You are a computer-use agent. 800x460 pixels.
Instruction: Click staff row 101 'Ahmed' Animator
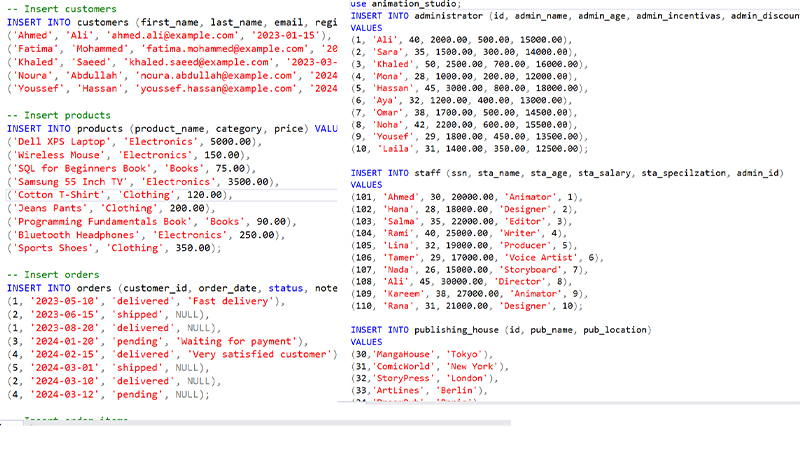[467, 197]
